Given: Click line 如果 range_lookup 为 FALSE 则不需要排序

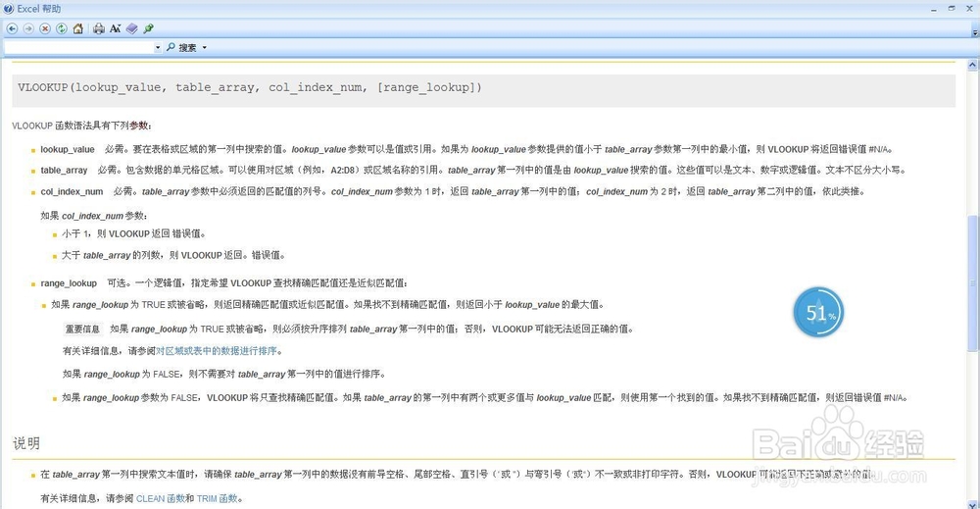Looking at the screenshot, I should [x=223, y=374].
